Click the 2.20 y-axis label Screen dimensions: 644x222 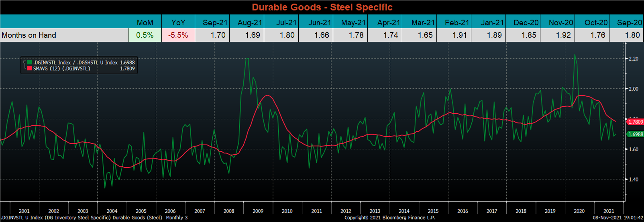click(x=633, y=59)
